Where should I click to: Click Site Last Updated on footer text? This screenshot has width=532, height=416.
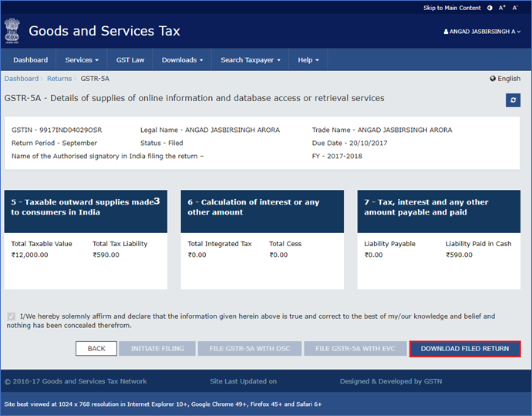coord(244,381)
